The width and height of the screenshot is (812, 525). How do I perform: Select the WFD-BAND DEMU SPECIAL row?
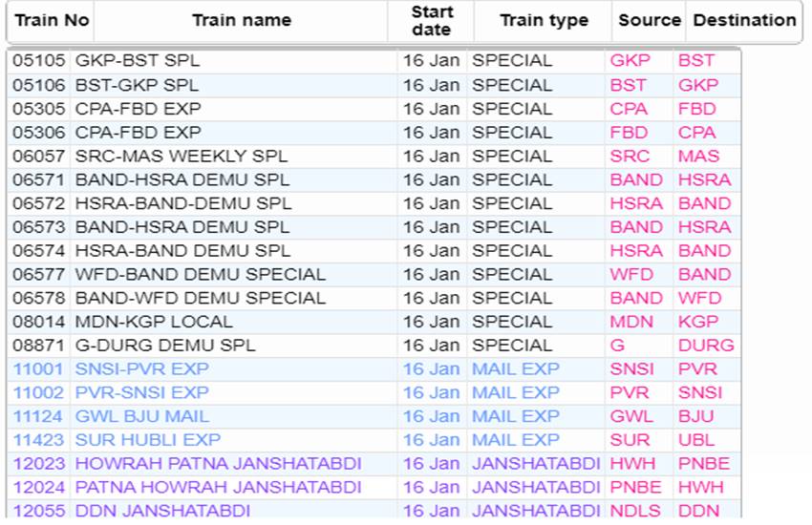pos(200,275)
